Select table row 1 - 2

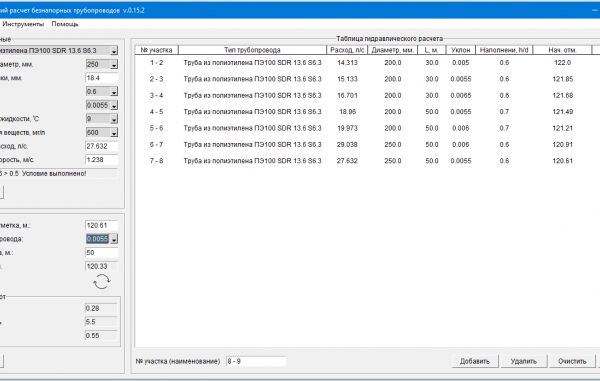pos(367,63)
